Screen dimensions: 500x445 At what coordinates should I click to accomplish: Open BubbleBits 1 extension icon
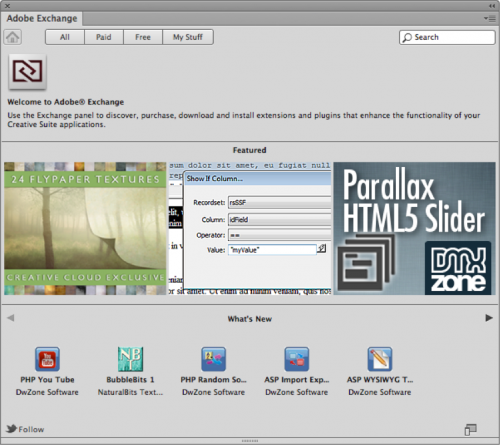point(130,359)
